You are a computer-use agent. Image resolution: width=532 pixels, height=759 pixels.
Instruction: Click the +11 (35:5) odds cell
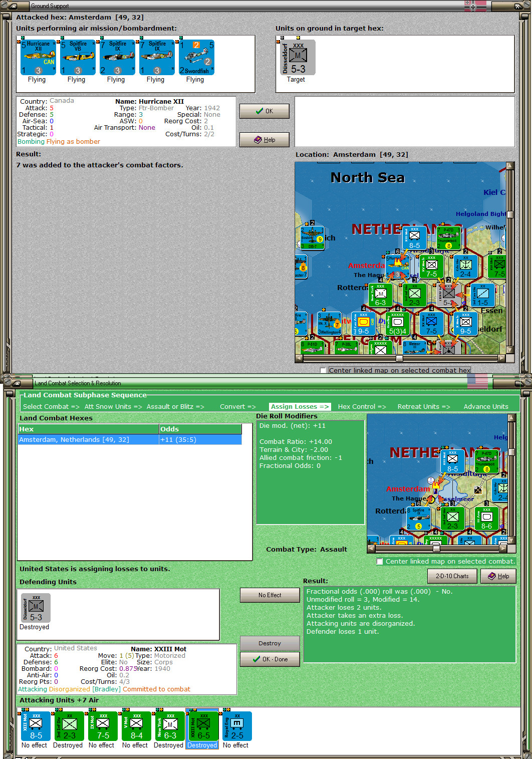200,440
